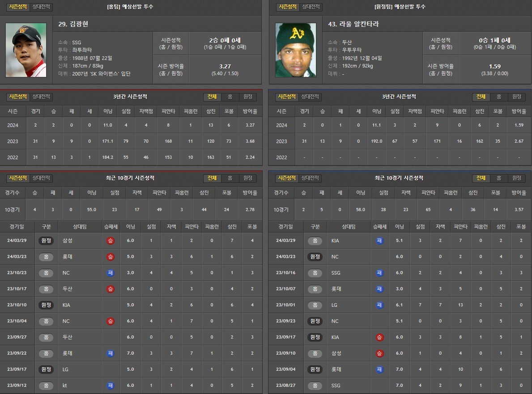
Task: Click 방어율 column header in home 3-year table
Action: point(250,111)
